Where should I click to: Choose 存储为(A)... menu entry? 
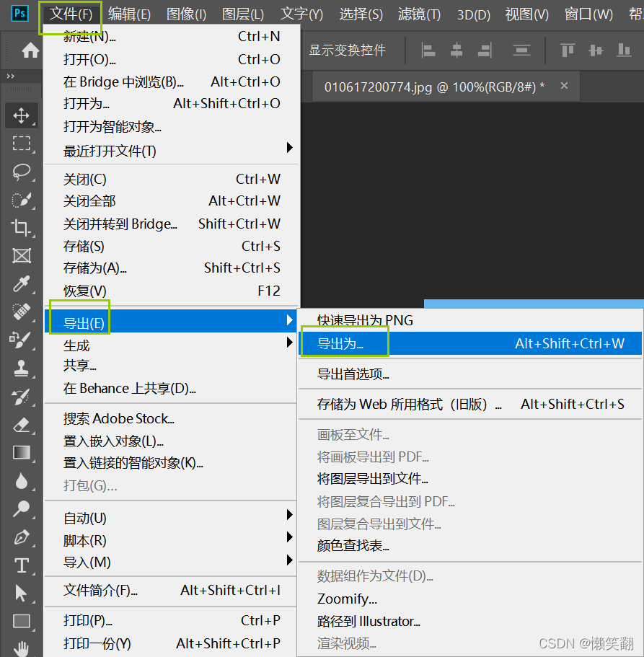pyautogui.click(x=172, y=268)
